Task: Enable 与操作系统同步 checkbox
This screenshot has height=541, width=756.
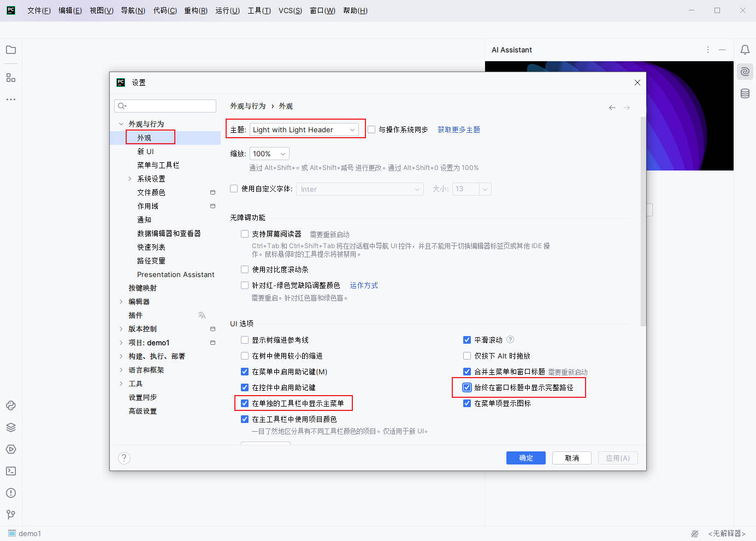Action: coord(371,130)
